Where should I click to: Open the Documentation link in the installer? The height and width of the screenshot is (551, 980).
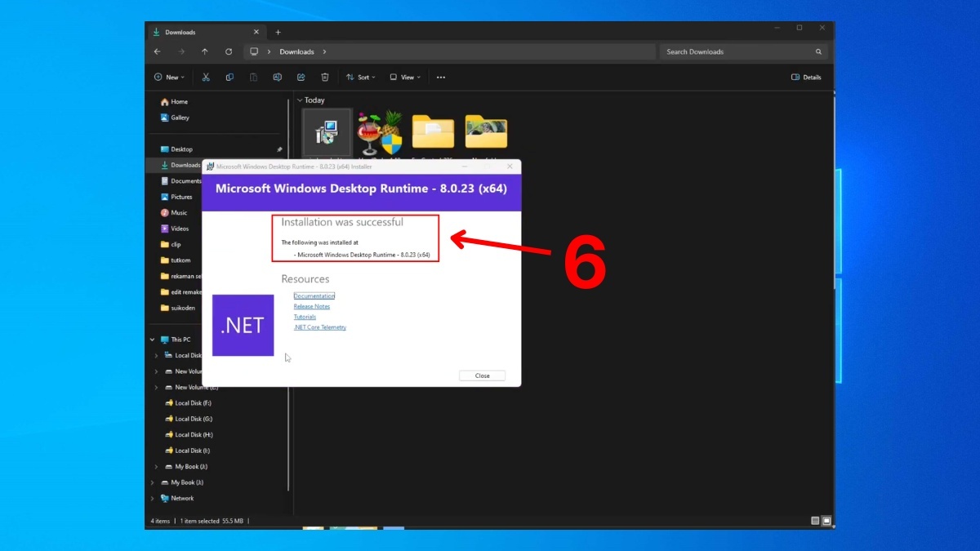click(314, 295)
